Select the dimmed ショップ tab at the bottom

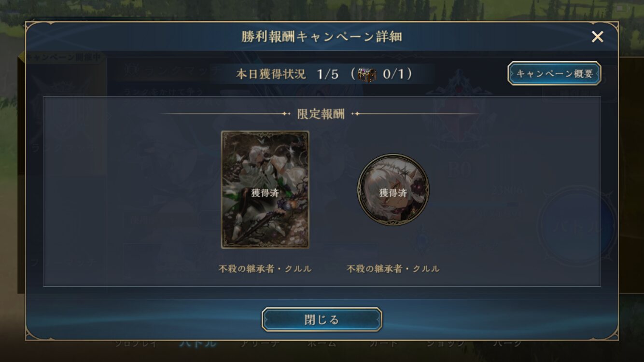tap(445, 343)
